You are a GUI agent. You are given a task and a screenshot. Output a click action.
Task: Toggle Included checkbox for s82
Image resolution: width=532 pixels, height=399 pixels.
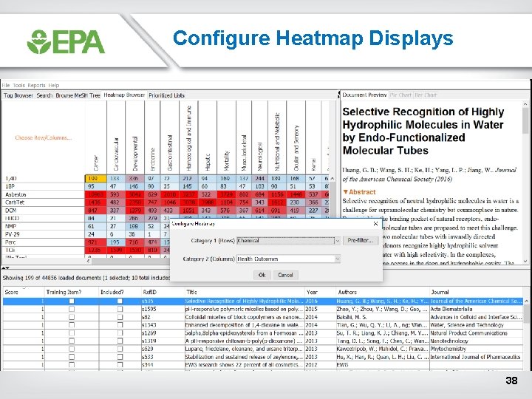point(120,317)
